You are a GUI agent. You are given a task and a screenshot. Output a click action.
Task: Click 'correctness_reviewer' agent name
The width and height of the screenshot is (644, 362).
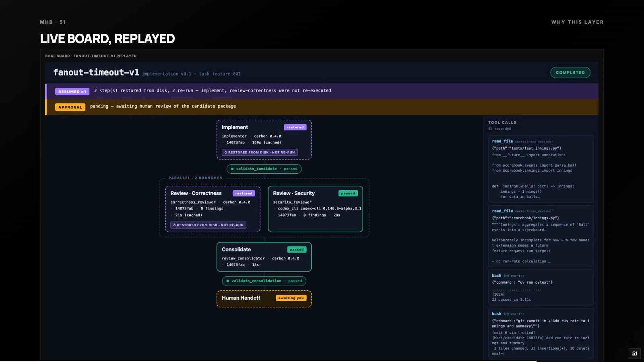193,202
